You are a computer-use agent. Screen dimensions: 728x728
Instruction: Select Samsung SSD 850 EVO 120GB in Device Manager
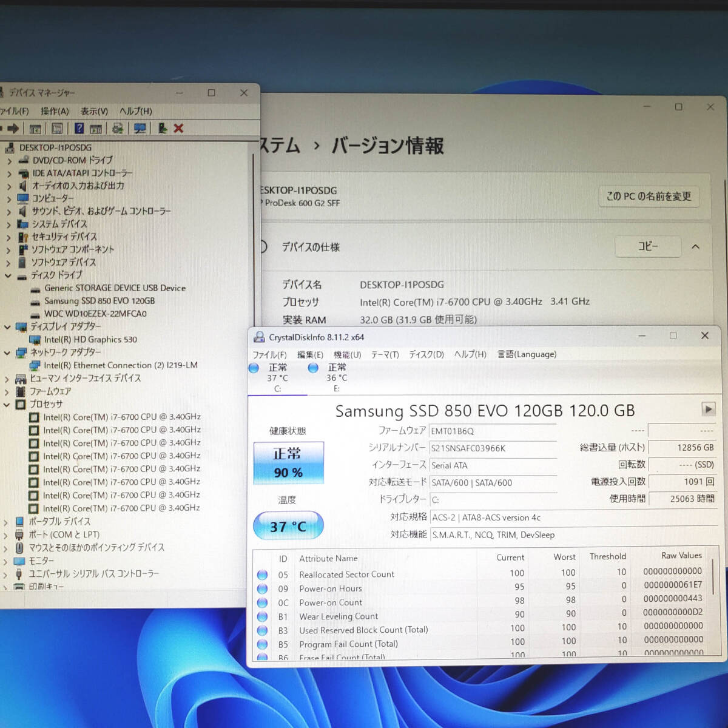click(99, 301)
